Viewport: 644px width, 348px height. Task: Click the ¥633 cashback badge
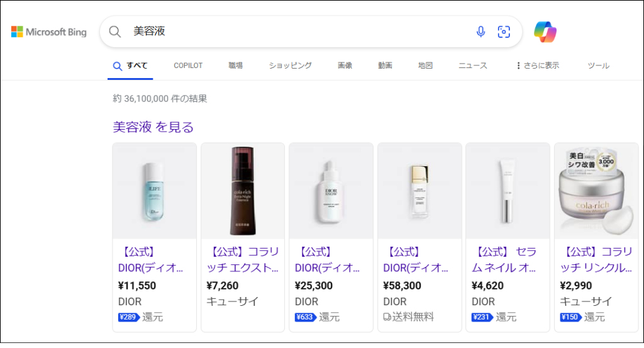(x=306, y=317)
